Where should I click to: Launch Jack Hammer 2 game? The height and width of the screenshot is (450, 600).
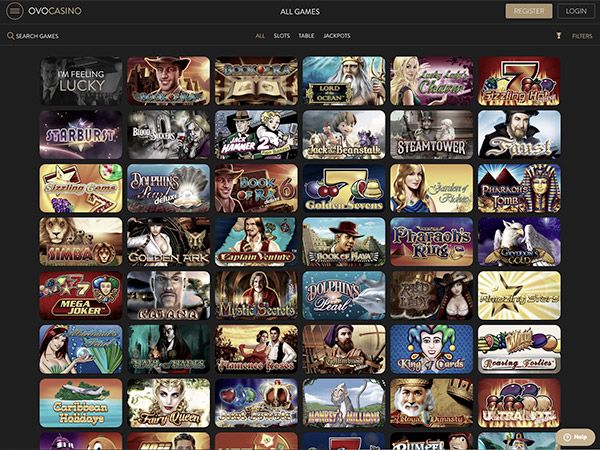[256, 135]
